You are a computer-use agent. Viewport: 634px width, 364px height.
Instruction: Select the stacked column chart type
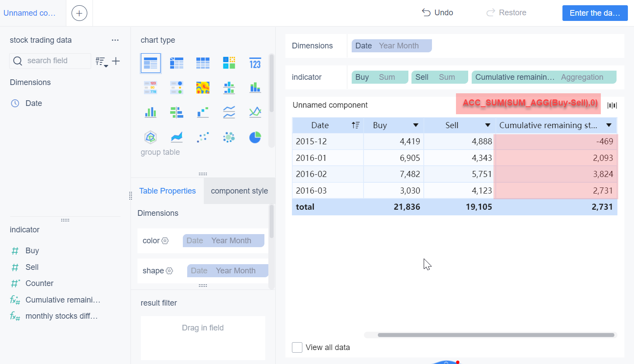click(255, 88)
